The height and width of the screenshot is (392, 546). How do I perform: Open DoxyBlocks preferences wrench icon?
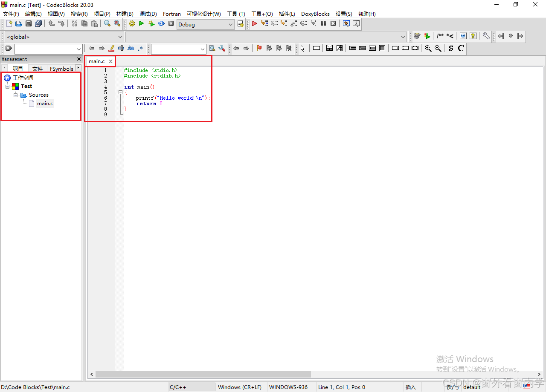486,36
